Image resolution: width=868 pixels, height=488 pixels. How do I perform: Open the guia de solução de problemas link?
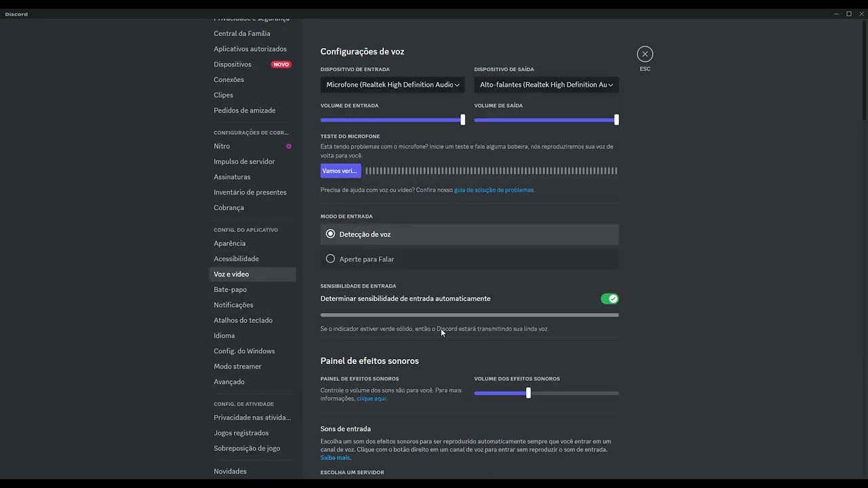[494, 190]
